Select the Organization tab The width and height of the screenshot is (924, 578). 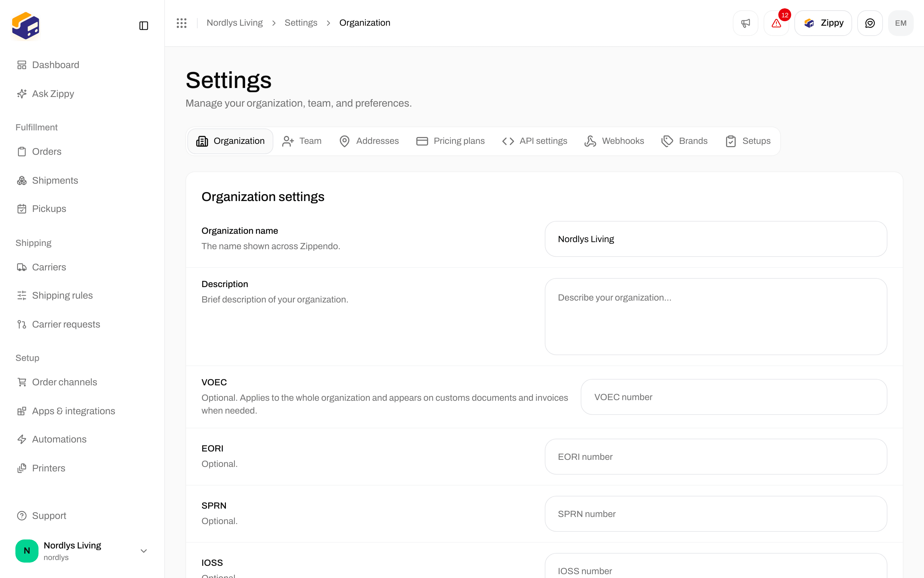point(230,141)
